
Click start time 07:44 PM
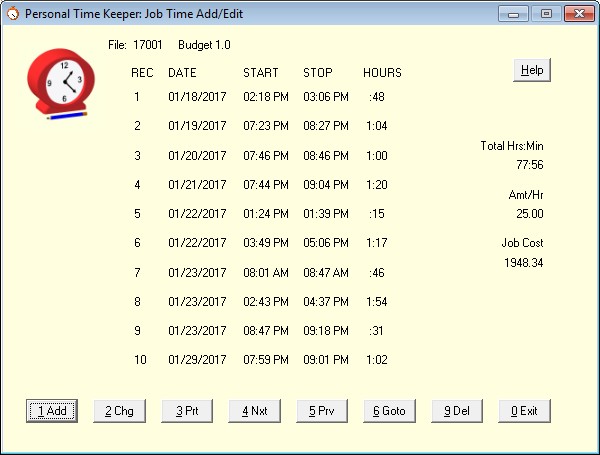[x=266, y=185]
